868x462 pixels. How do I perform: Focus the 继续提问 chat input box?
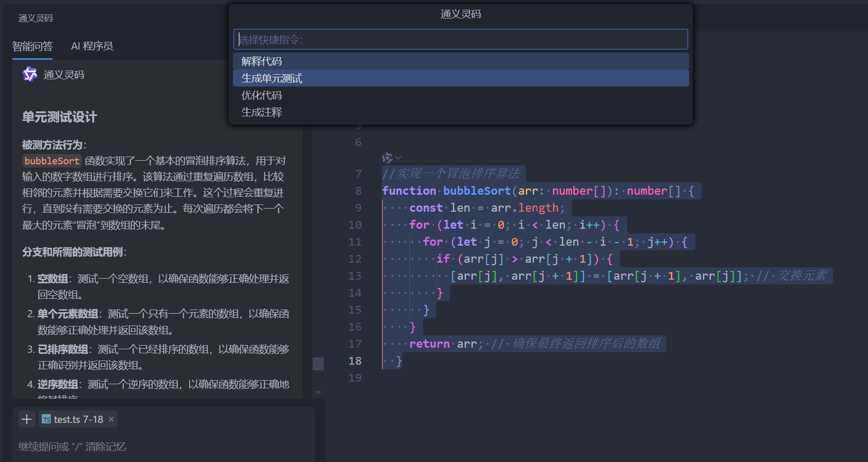click(x=164, y=447)
